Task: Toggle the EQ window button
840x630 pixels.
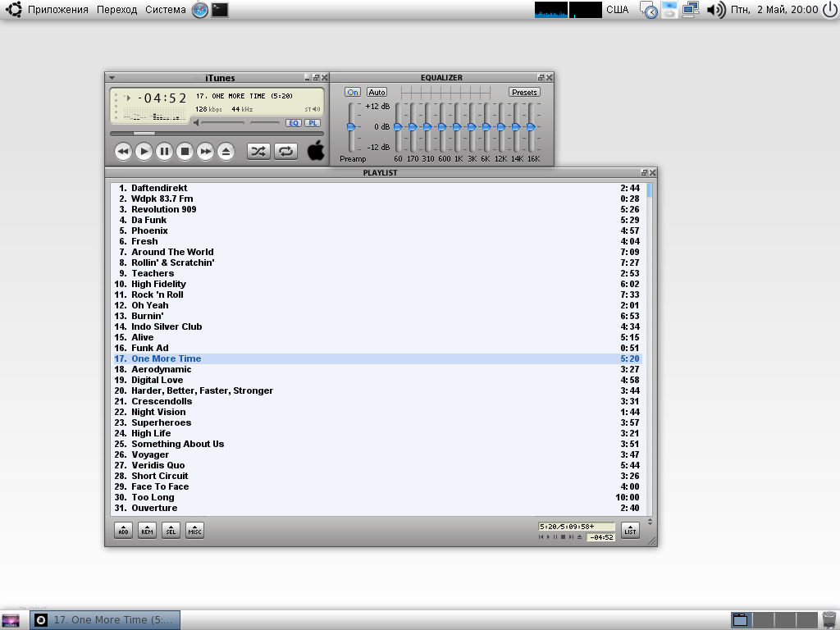Action: (294, 123)
